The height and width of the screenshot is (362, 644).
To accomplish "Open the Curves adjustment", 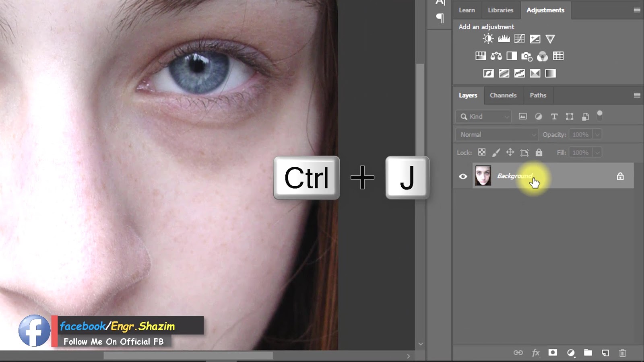I will [519, 39].
